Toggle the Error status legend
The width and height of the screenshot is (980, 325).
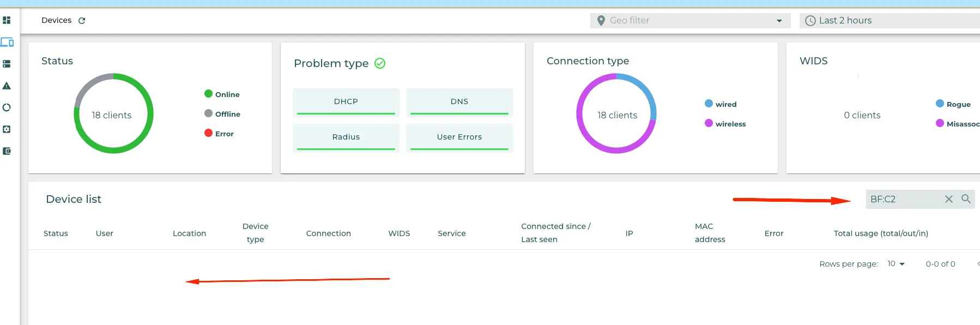click(219, 134)
